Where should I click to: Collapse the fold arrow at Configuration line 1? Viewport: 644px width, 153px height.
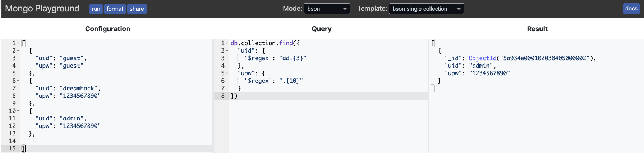tap(18, 43)
